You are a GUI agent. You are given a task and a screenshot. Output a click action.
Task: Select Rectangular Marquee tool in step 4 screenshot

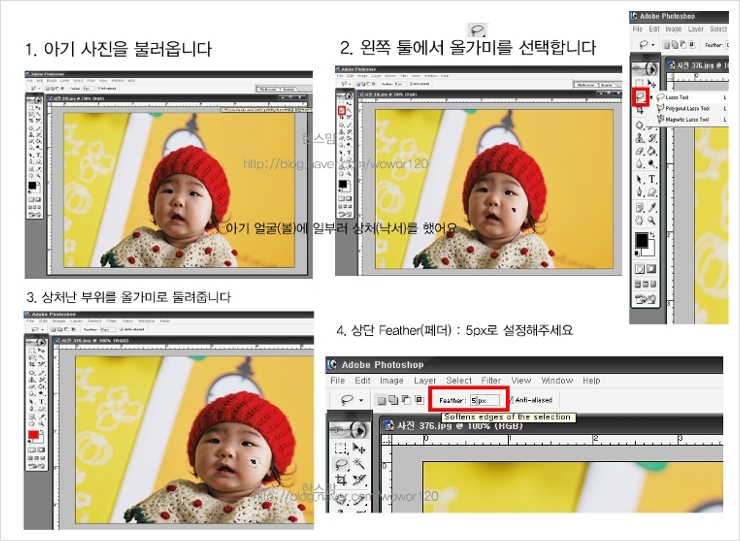(x=341, y=448)
